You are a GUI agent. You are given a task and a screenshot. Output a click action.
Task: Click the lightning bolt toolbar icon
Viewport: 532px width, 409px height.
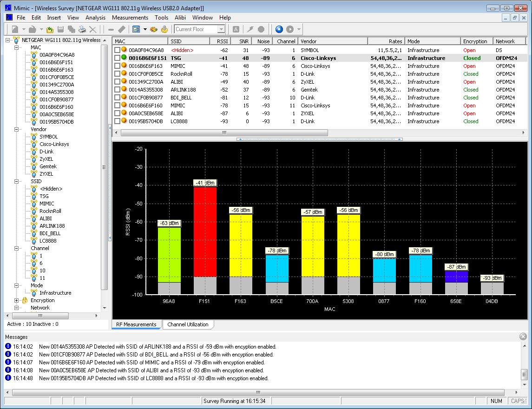[250, 29]
